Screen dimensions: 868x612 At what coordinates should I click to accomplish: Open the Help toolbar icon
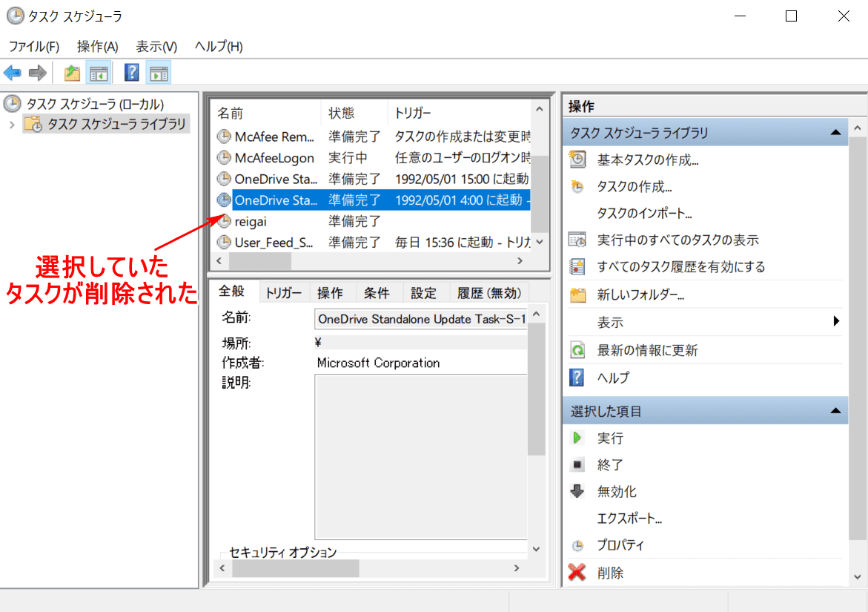tap(132, 73)
